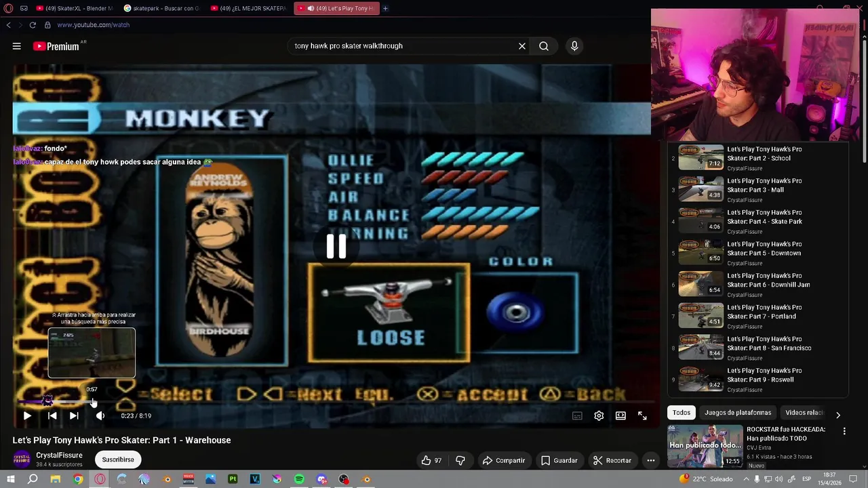Open more actions ellipsis below video
Viewport: 868px width, 488px height.
coord(651,460)
